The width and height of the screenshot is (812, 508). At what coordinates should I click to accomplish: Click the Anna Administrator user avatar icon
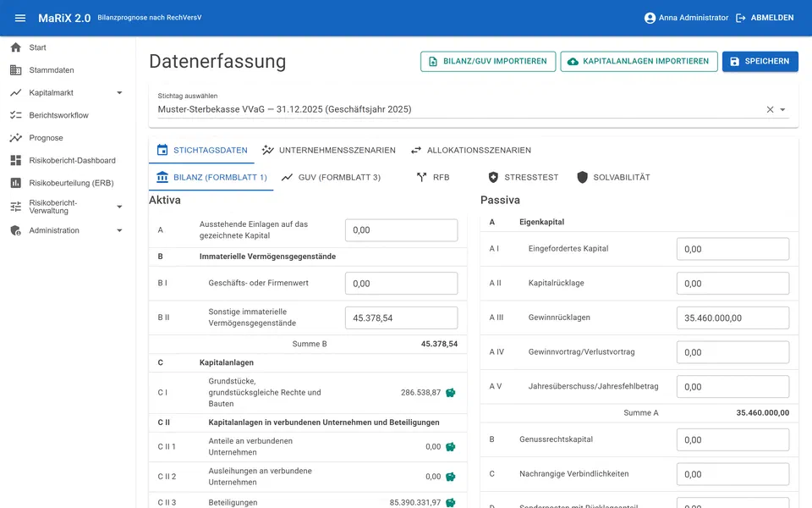point(650,18)
